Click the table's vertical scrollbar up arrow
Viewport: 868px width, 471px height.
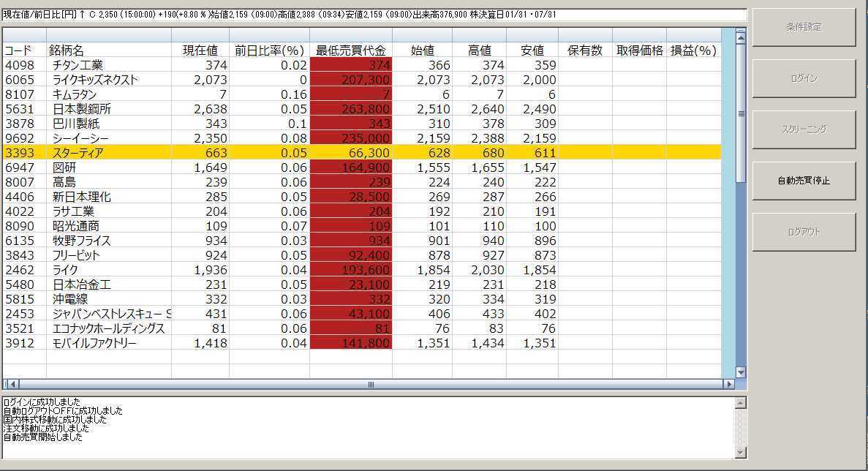coord(741,37)
